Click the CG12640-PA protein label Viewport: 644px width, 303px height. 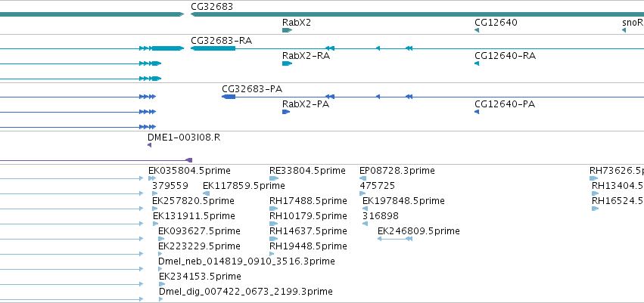click(x=505, y=104)
